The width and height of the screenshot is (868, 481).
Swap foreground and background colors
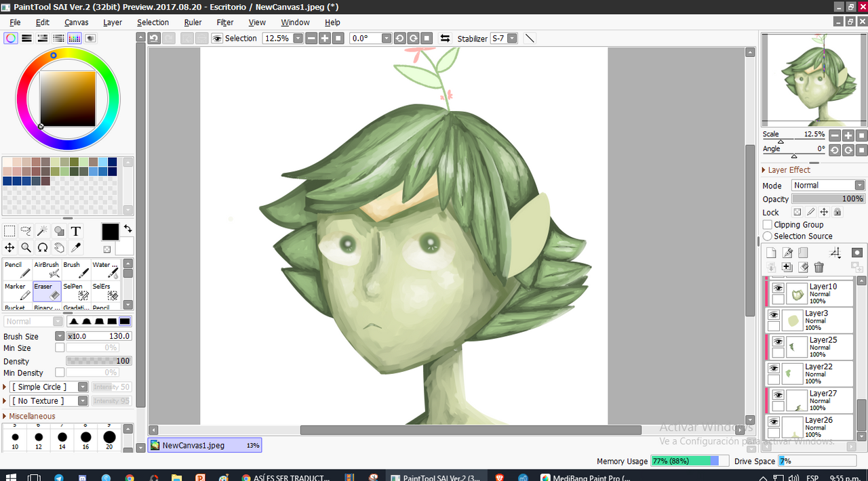point(127,229)
